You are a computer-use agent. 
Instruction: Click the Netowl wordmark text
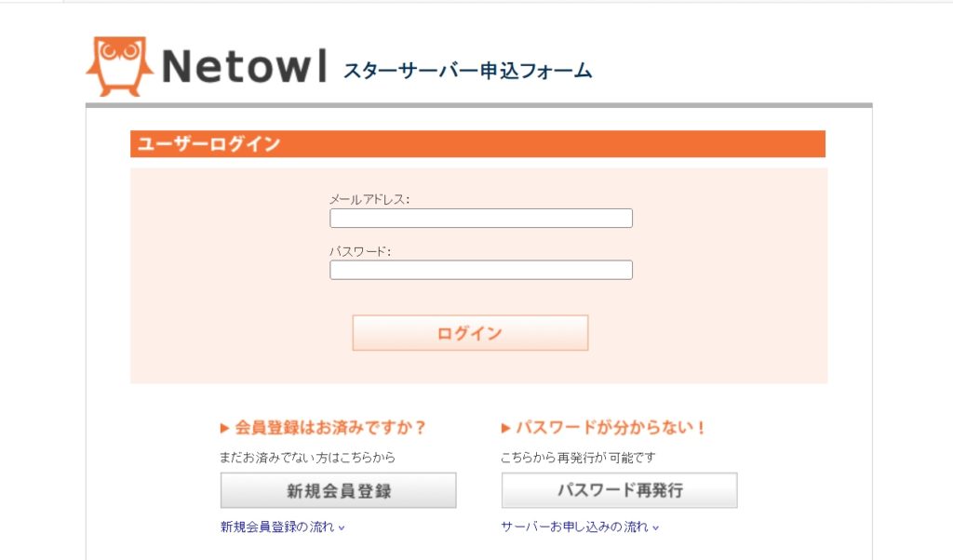click(x=244, y=66)
